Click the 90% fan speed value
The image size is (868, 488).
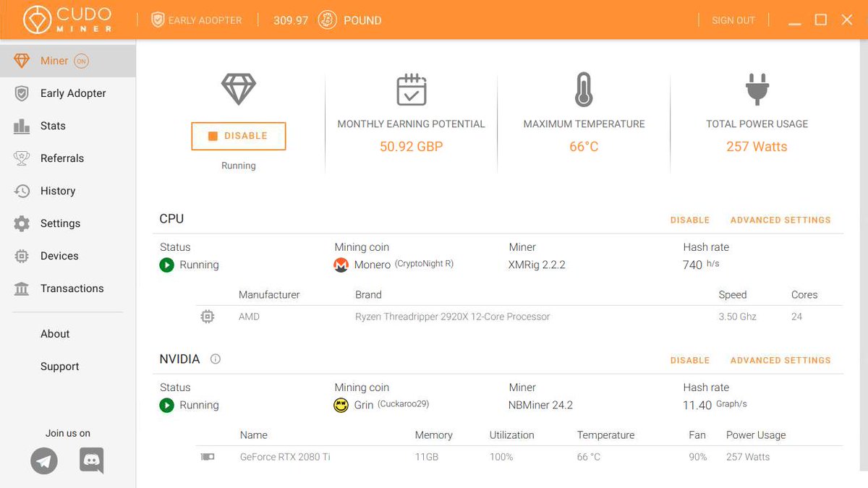[698, 457]
